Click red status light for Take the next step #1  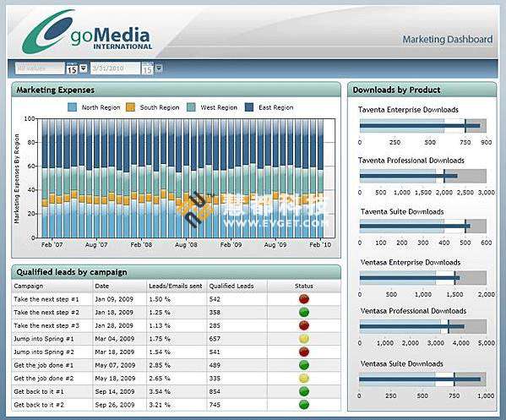(x=303, y=299)
